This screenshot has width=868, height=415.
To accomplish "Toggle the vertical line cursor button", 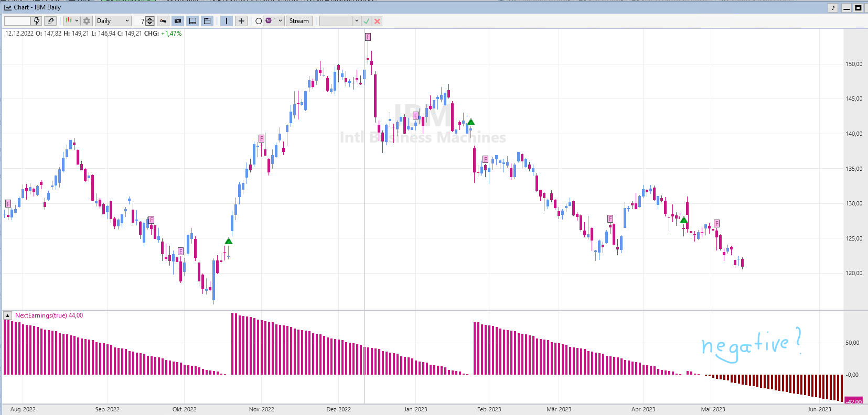I will point(226,21).
